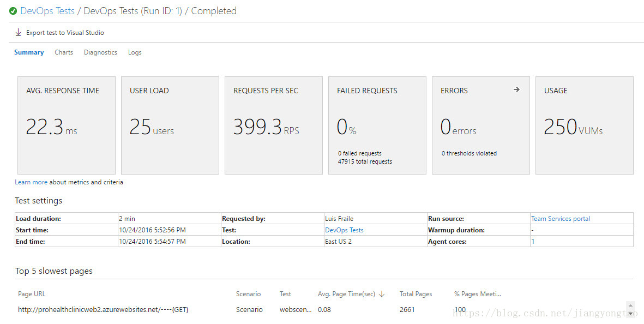The image size is (644, 324).
Task: Click the webscen... test name cell
Action: (x=296, y=310)
